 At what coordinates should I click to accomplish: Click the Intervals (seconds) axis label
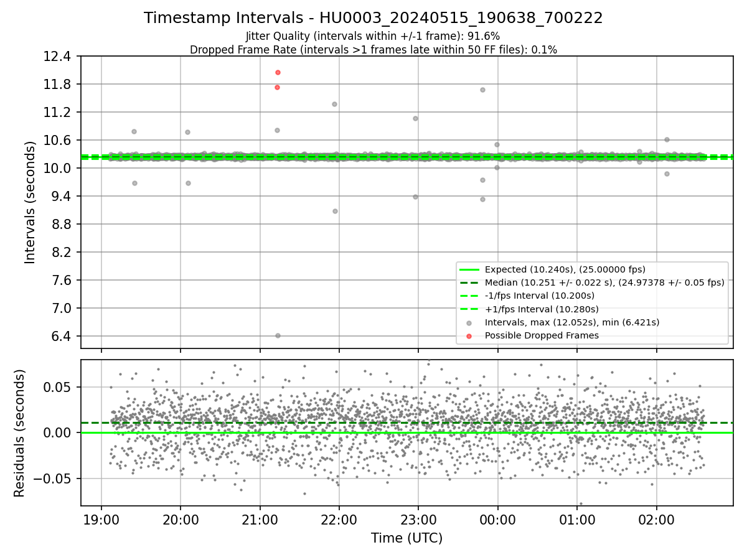click(31, 202)
